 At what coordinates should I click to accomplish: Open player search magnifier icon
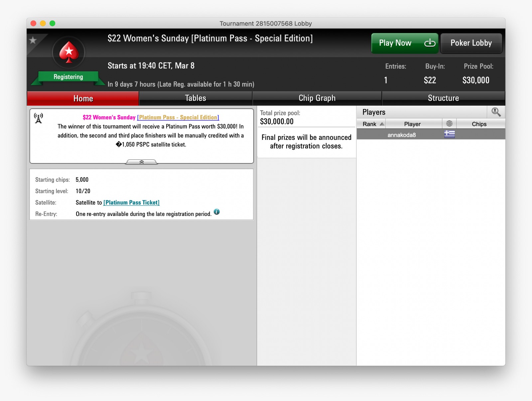(496, 112)
